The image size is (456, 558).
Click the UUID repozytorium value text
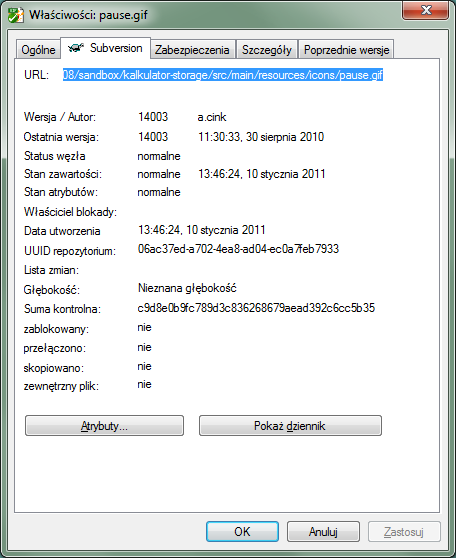point(238,248)
